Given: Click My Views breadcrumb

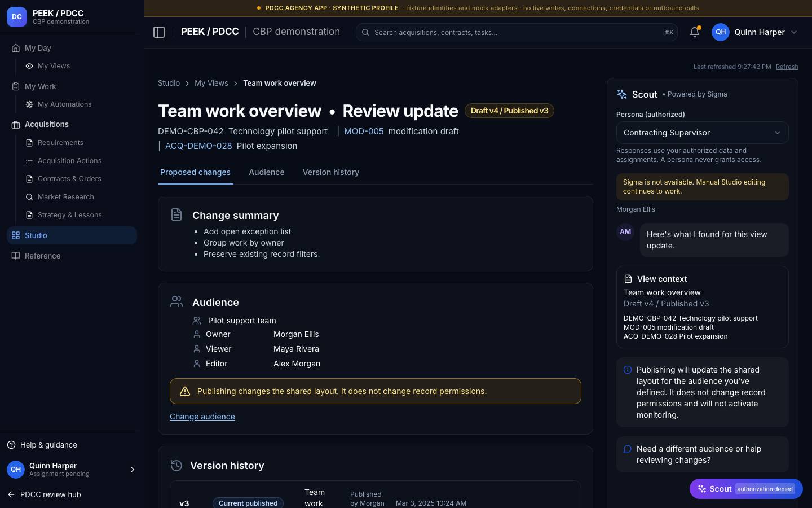Looking at the screenshot, I should [211, 83].
